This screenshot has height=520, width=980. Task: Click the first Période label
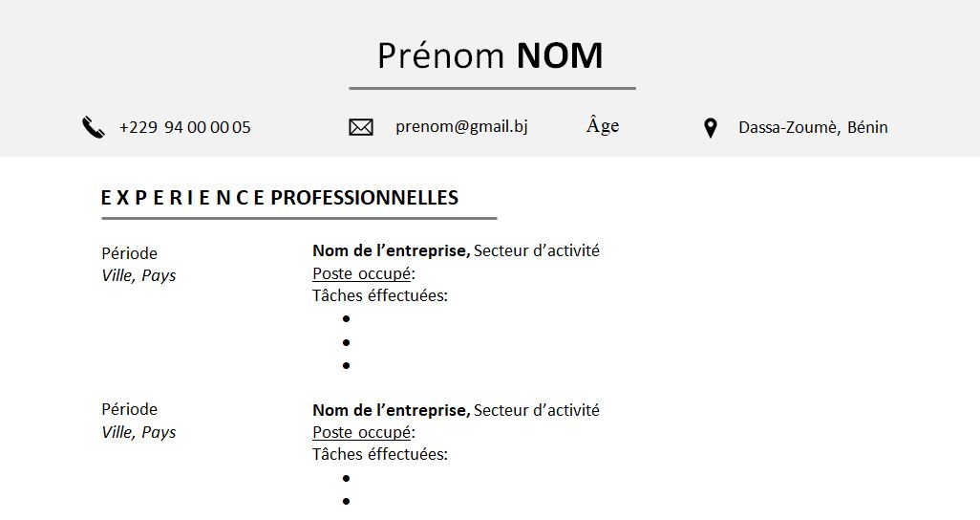tap(129, 253)
